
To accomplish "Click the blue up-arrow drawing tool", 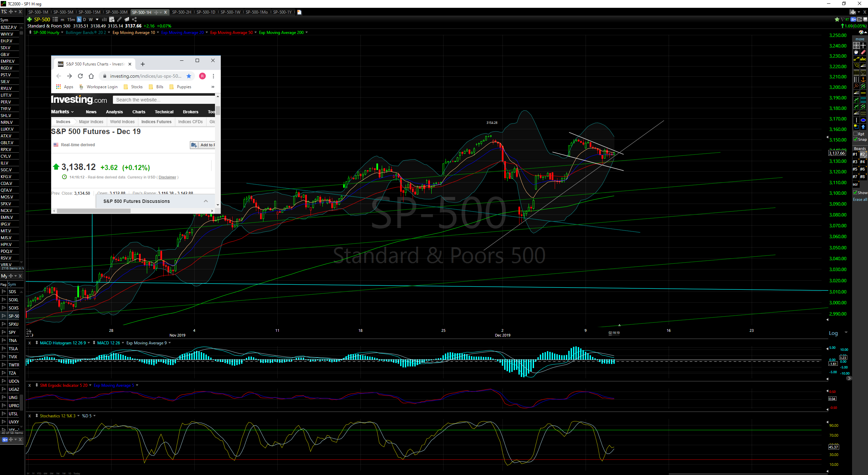I will [x=863, y=127].
